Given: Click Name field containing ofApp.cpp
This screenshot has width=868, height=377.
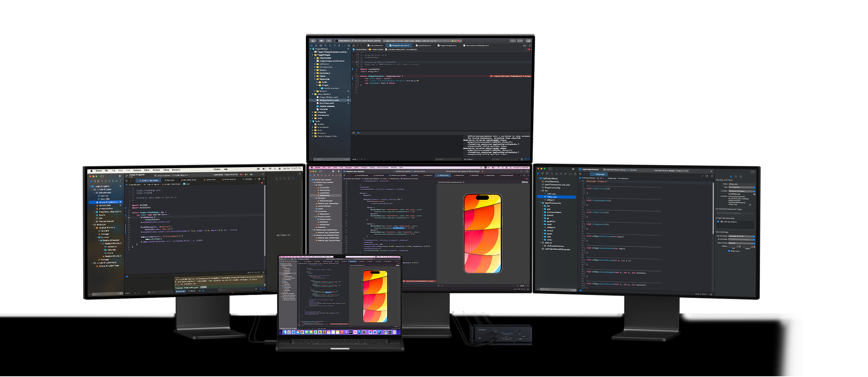Looking at the screenshot, I should pos(742,184).
